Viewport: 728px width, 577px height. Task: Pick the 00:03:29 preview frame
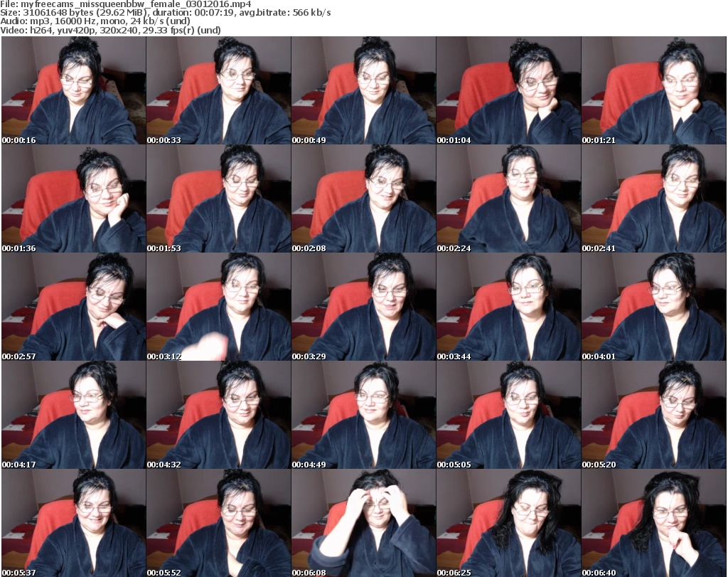(x=363, y=307)
